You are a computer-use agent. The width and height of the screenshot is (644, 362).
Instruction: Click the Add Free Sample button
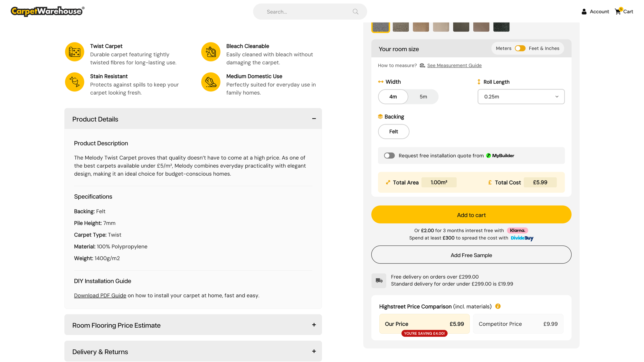pyautogui.click(x=471, y=255)
